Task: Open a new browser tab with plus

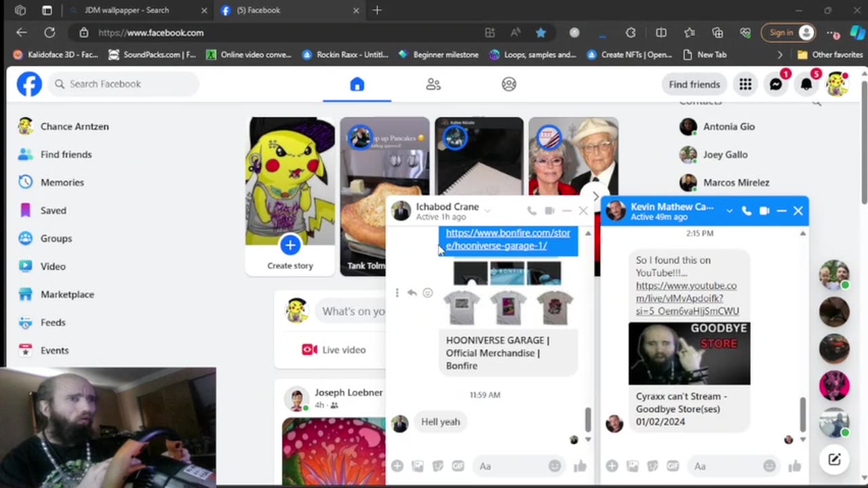Action: tap(377, 10)
